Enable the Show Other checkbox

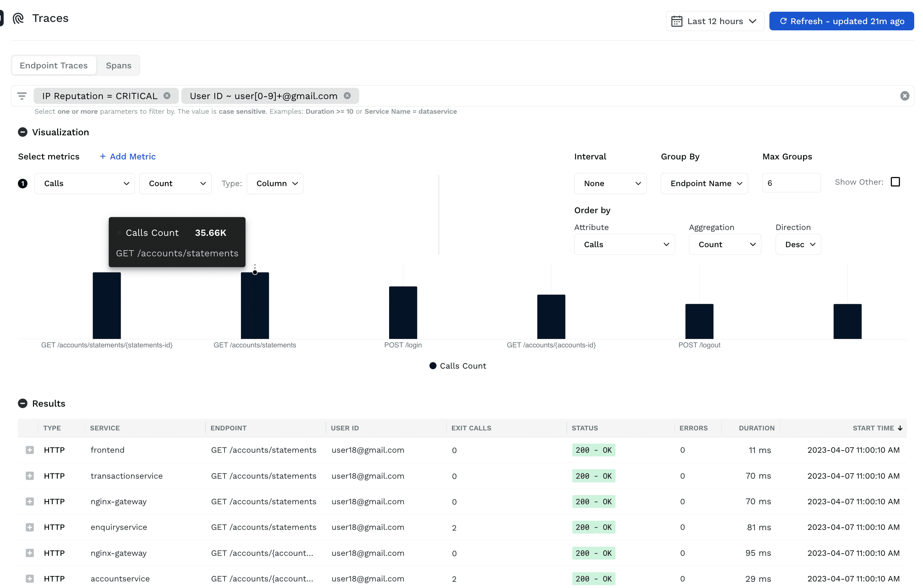[x=895, y=182]
